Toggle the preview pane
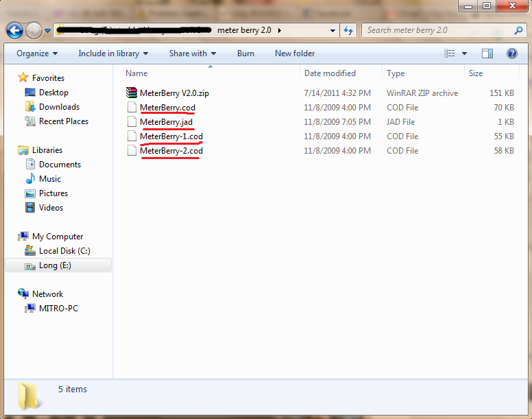 coord(487,53)
